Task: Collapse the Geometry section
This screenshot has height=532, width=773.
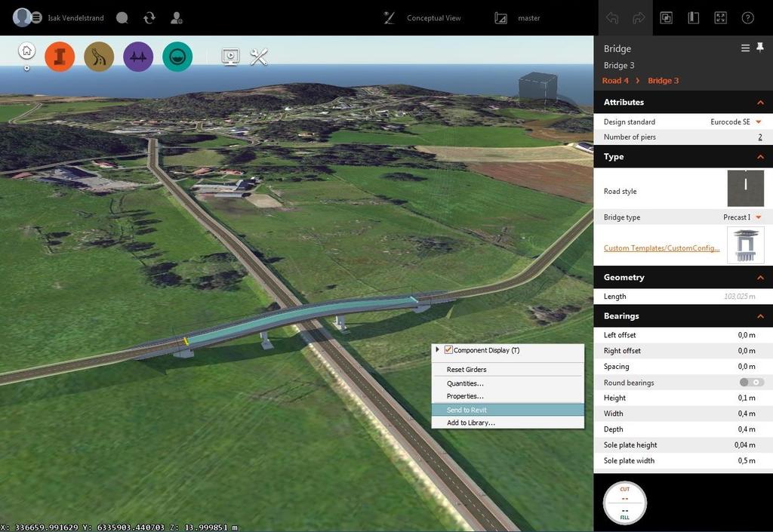Action: (761, 278)
